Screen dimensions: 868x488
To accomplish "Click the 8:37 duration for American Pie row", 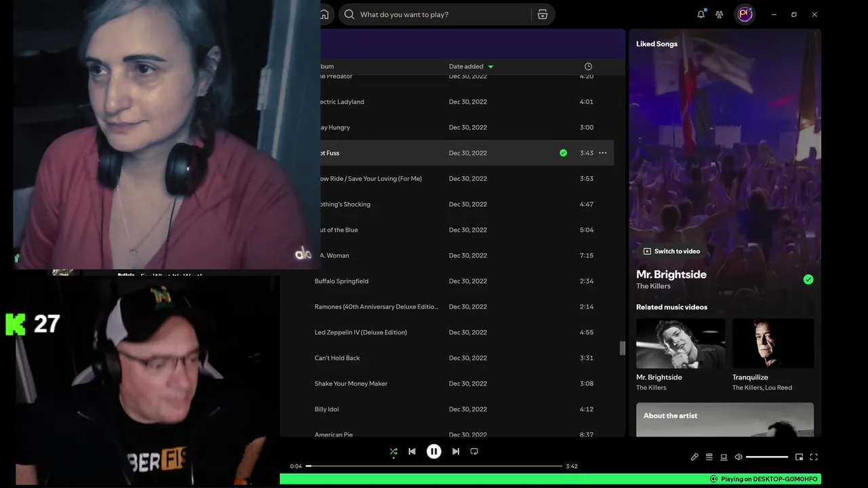I will pyautogui.click(x=587, y=434).
